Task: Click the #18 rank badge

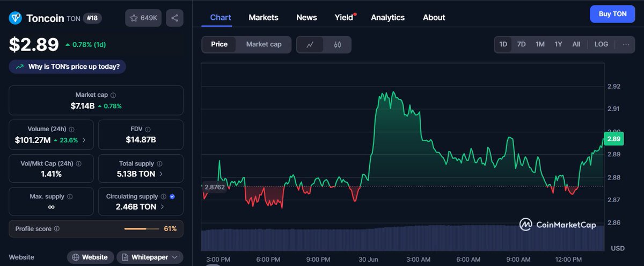Action: [x=92, y=18]
